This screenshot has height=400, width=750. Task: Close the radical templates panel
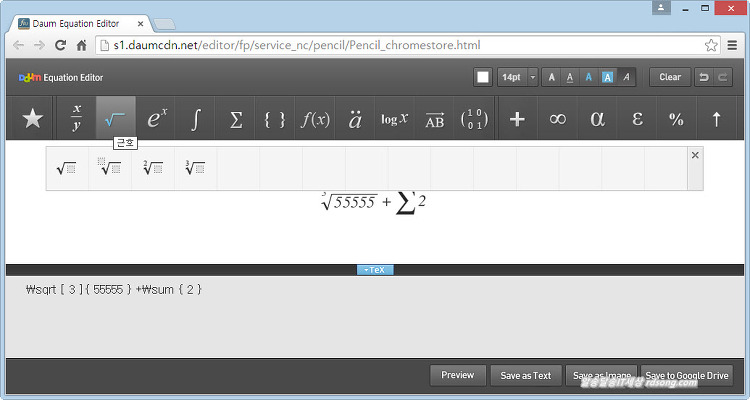click(695, 155)
